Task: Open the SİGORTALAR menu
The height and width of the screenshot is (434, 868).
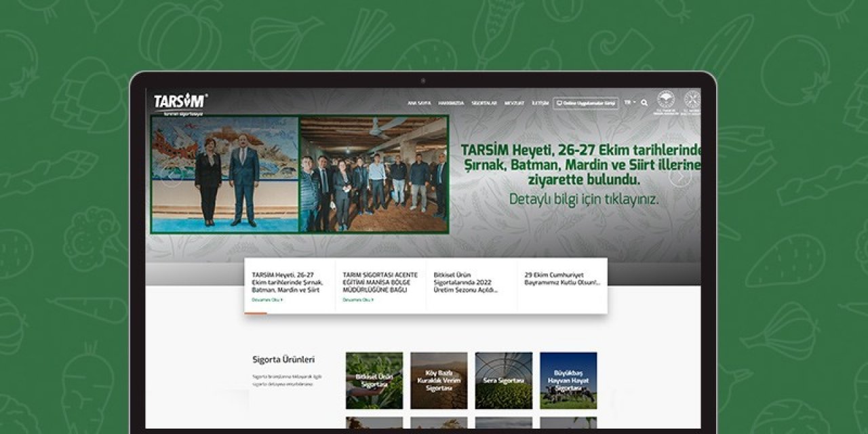Action: [484, 103]
